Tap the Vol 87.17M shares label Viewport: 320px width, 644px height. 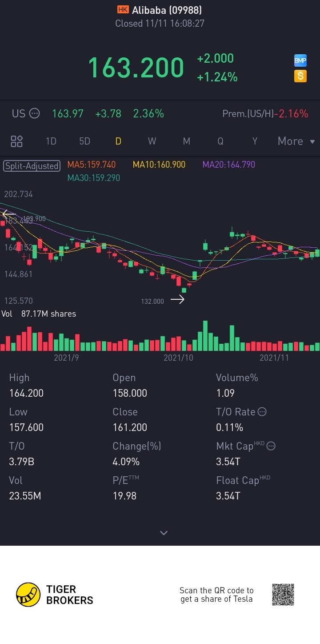click(x=39, y=314)
